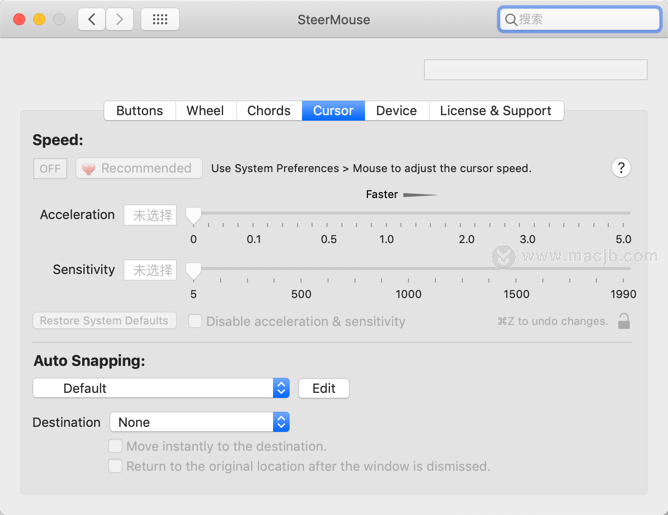Switch to the Wheel tab
This screenshot has width=668, height=515.
205,111
